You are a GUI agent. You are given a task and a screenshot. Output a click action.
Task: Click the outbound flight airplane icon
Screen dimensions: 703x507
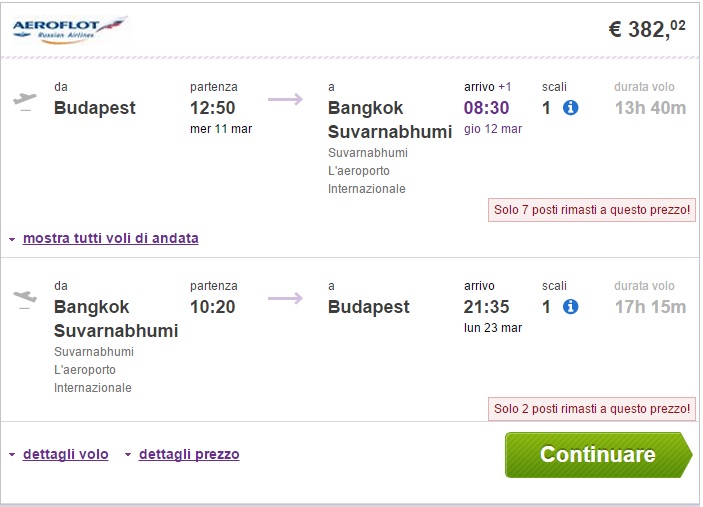(25, 100)
